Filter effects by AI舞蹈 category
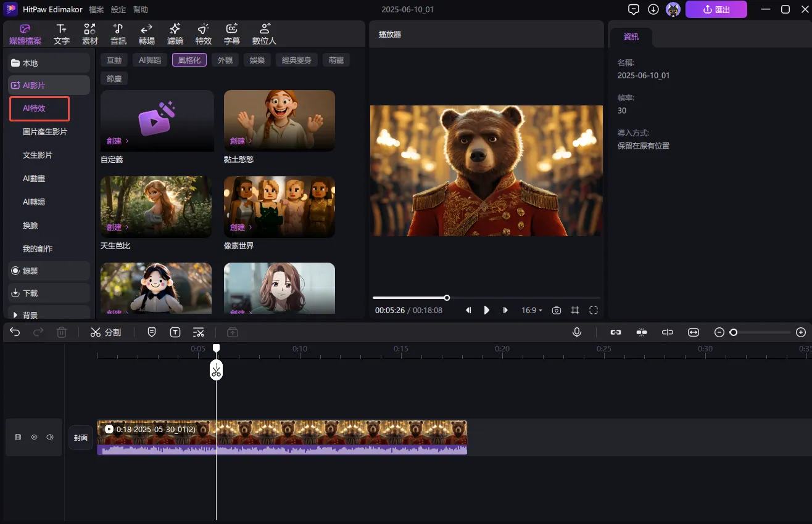 pos(150,60)
